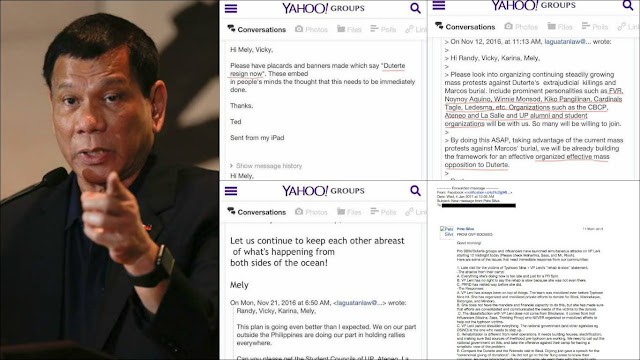Open Polls tab in top-left panel
The image size is (640, 360).
pyautogui.click(x=383, y=29)
